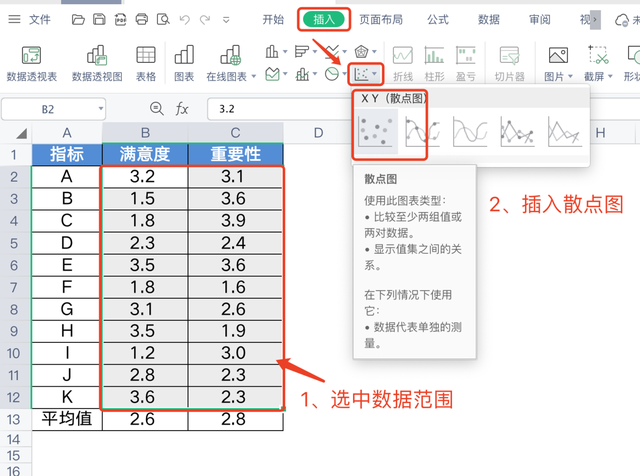Select column D header

[318, 133]
